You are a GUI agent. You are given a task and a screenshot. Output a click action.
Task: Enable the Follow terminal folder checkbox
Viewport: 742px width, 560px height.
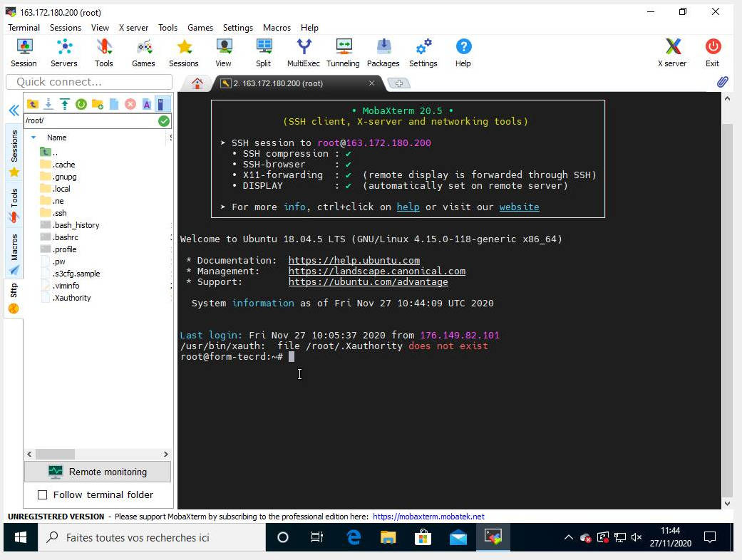pos(43,494)
